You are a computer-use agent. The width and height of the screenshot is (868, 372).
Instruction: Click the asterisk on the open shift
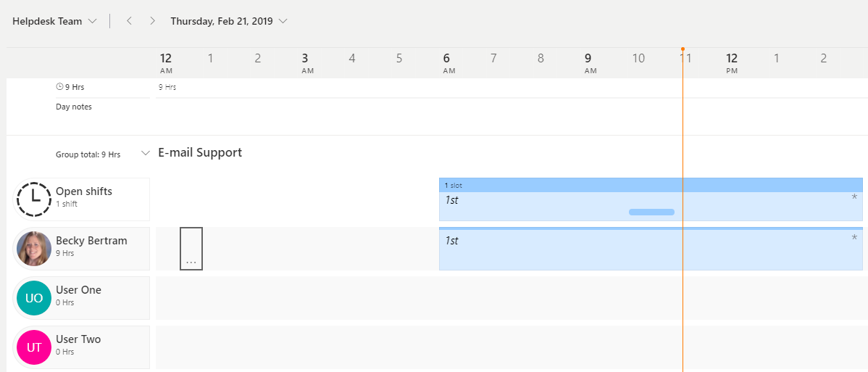[x=854, y=198]
